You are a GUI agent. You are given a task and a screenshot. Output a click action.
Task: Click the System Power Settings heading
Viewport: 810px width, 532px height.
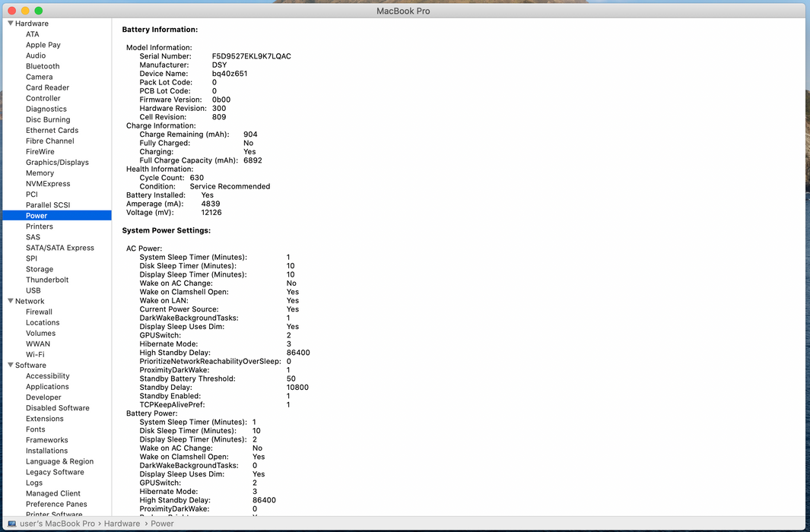tap(167, 230)
